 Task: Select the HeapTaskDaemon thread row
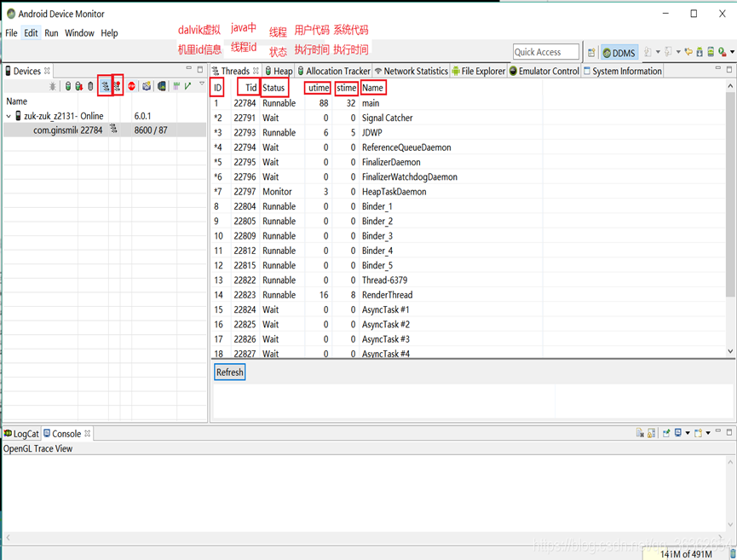tap(469, 192)
